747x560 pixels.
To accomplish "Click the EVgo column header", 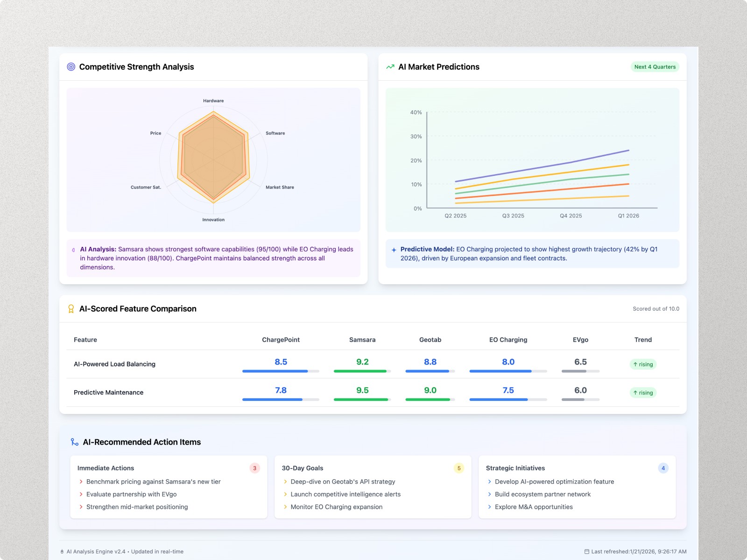I will (x=580, y=340).
